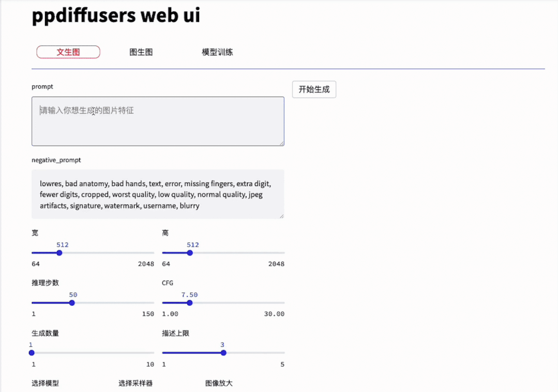558x392 pixels.
Task: Click the ppdiffusers web ui title
Action: [x=115, y=16]
